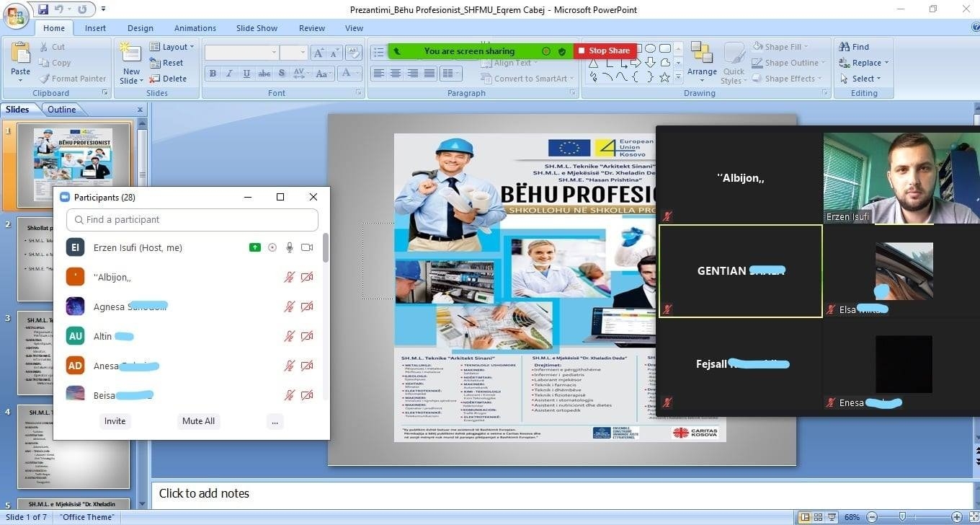Viewport: 980px width, 525px height.
Task: Click the Find a participant search field
Action: 192,220
